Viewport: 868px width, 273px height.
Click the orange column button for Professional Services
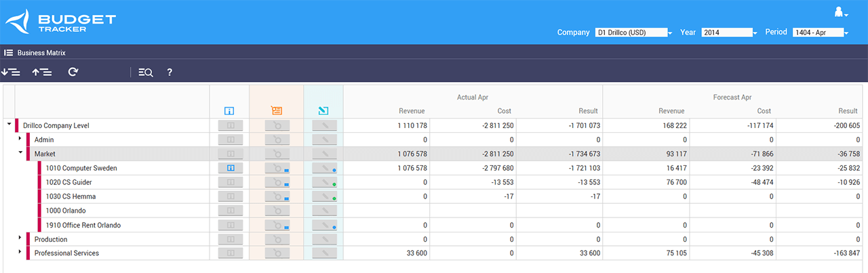tap(277, 253)
